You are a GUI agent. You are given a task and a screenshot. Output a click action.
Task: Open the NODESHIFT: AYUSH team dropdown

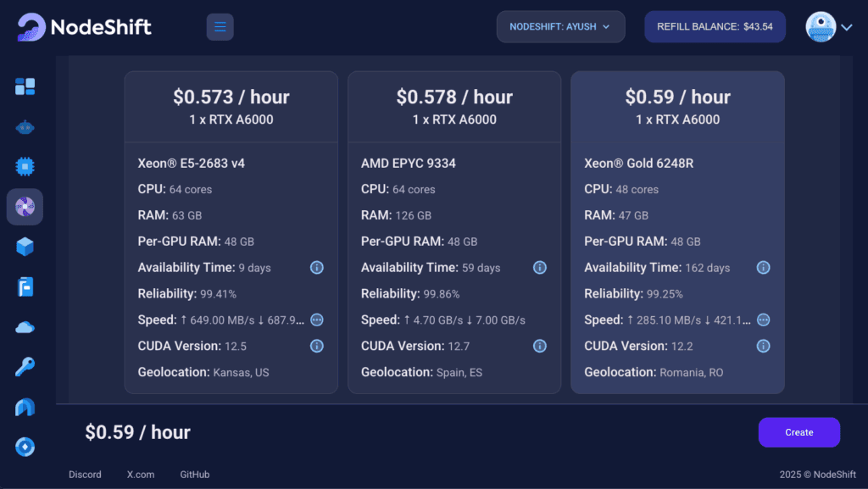[561, 26]
